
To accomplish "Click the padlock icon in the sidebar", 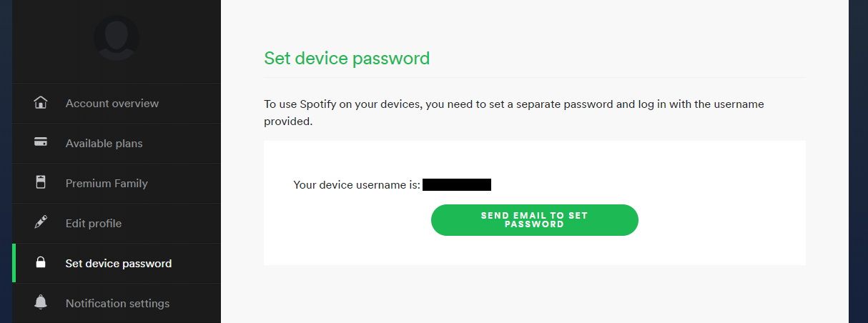I will 41,263.
